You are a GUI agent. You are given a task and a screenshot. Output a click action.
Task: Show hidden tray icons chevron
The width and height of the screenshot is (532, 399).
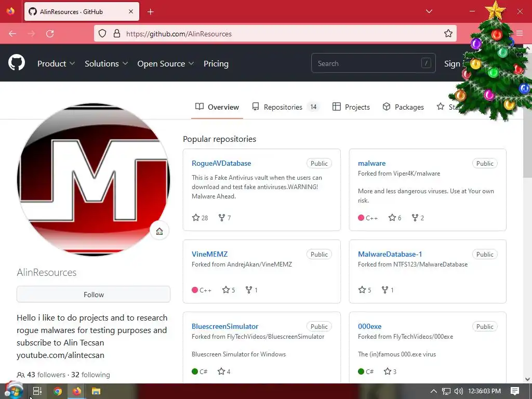coord(434,391)
